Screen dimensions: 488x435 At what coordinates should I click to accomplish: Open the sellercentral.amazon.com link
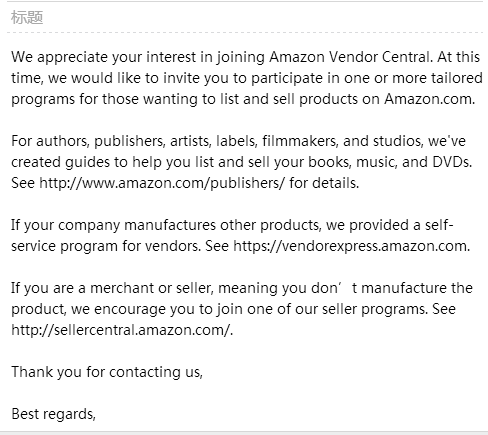pyautogui.click(x=121, y=330)
